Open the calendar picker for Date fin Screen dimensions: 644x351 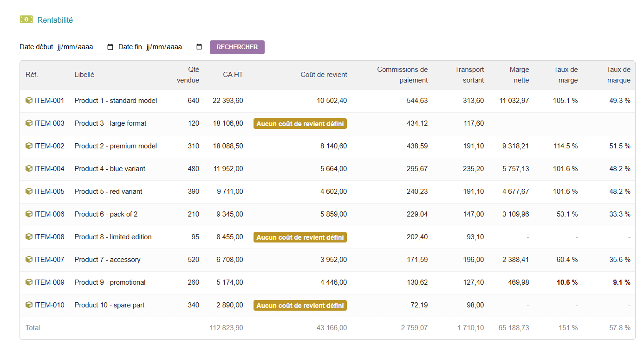(x=200, y=47)
